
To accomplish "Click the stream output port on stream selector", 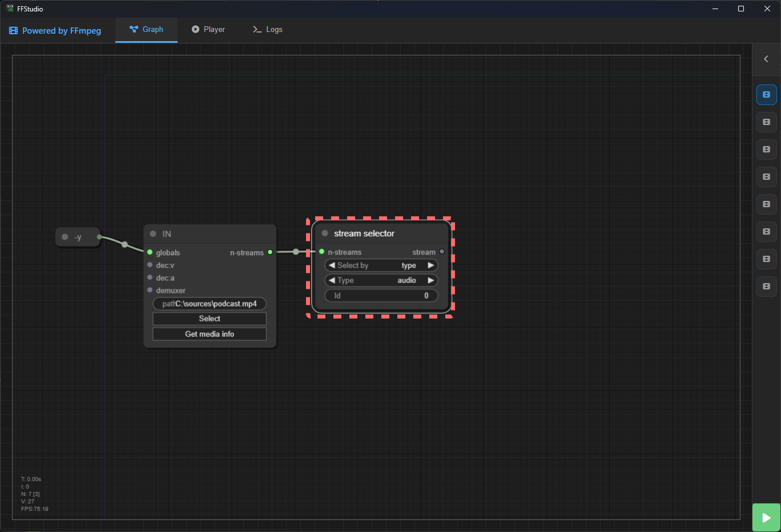I will pyautogui.click(x=442, y=252).
